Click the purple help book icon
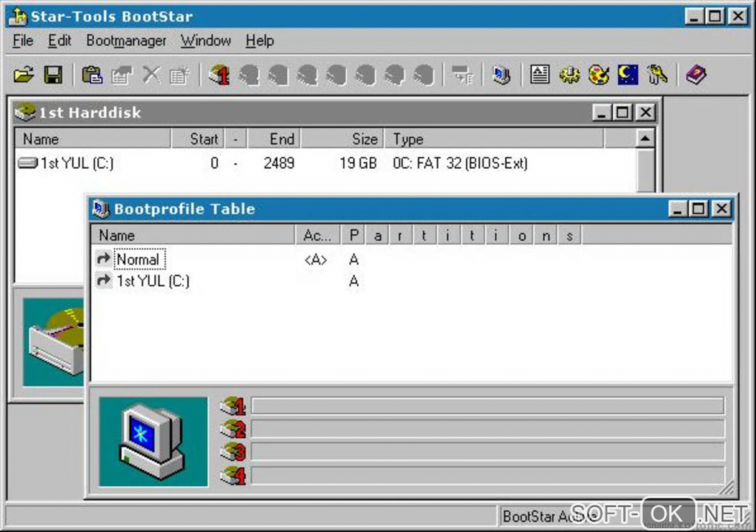 tap(696, 75)
